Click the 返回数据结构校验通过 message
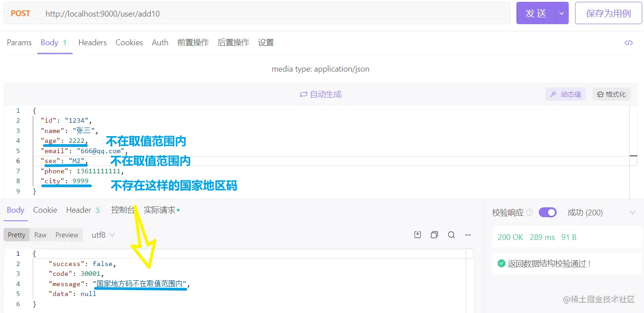The width and height of the screenshot is (644, 313). coord(549,264)
